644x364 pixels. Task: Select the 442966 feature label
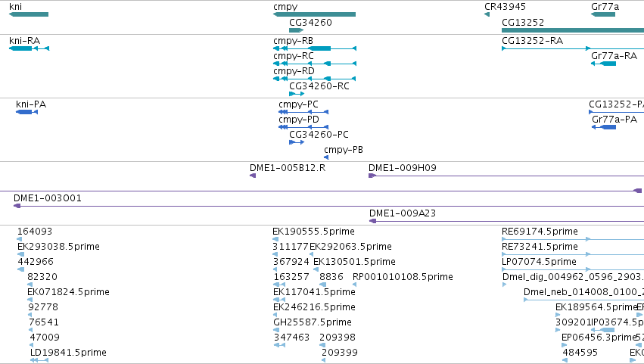tap(36, 262)
